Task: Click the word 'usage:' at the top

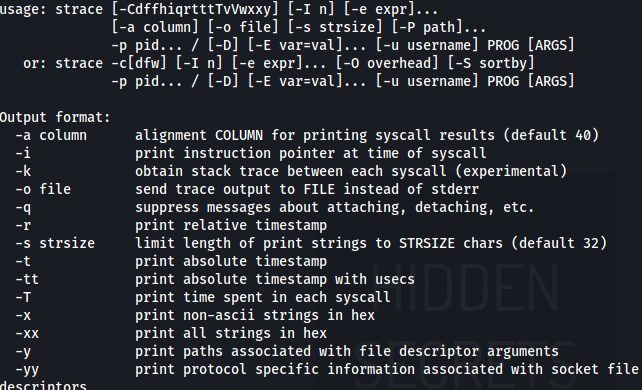Action: 23,9
